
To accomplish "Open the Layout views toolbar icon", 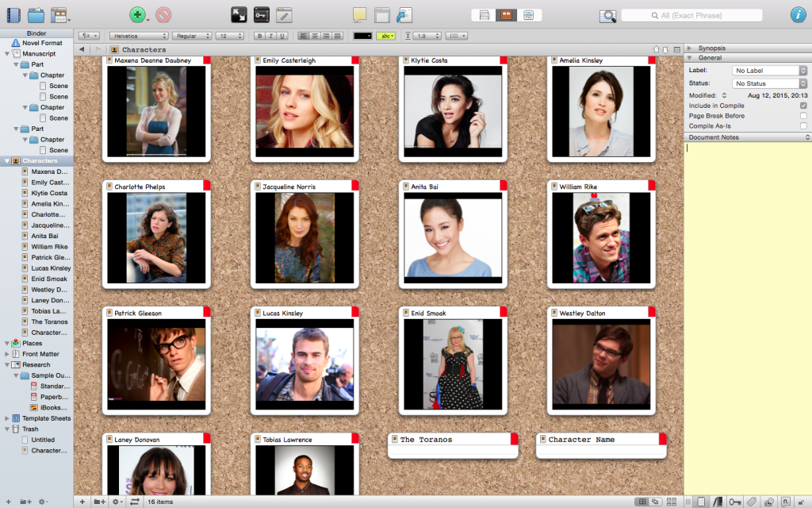I will (x=59, y=15).
